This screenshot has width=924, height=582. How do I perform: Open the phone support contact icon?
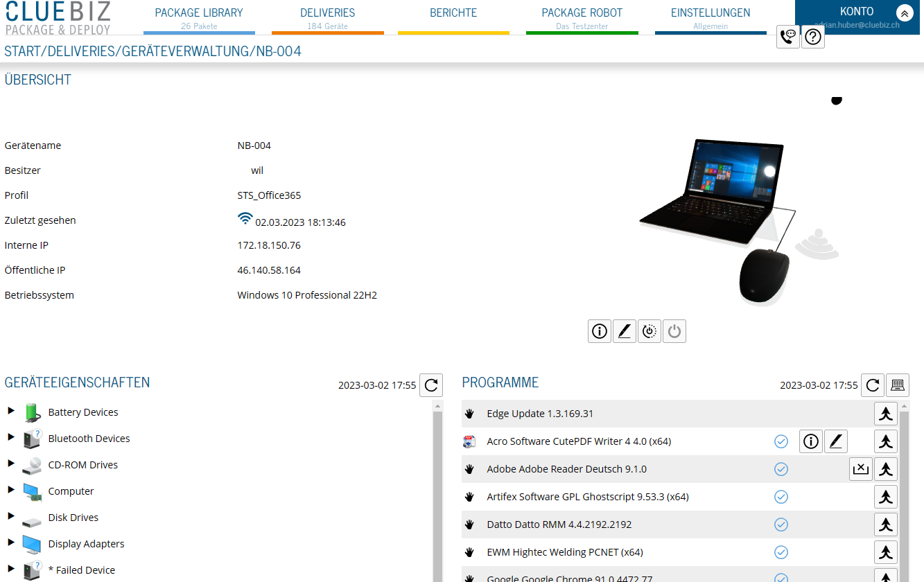pos(788,37)
